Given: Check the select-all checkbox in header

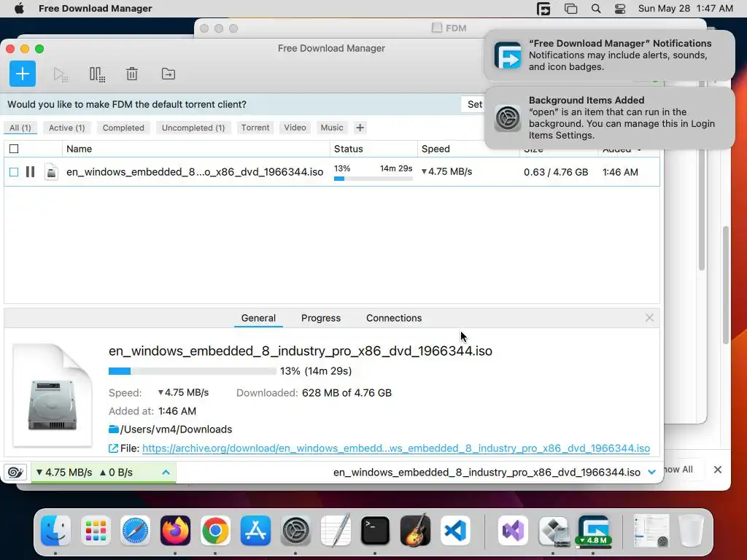Looking at the screenshot, I should pos(14,149).
